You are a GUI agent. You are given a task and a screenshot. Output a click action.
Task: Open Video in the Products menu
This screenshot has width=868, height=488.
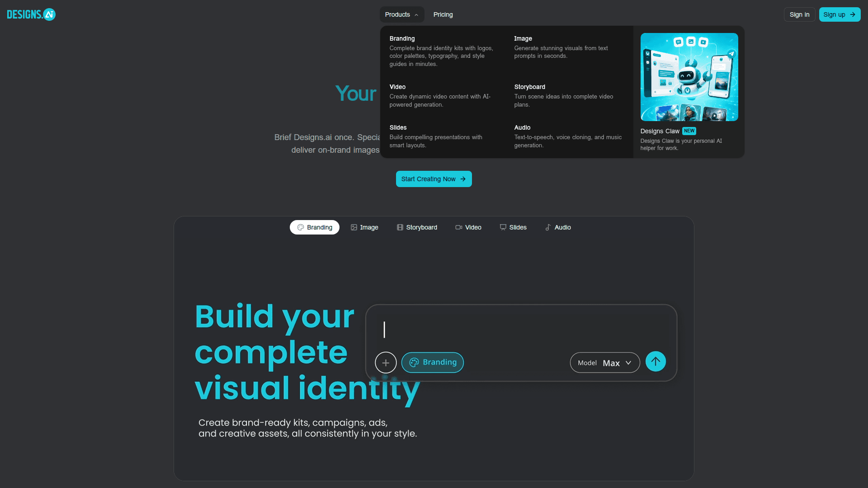tap(444, 95)
